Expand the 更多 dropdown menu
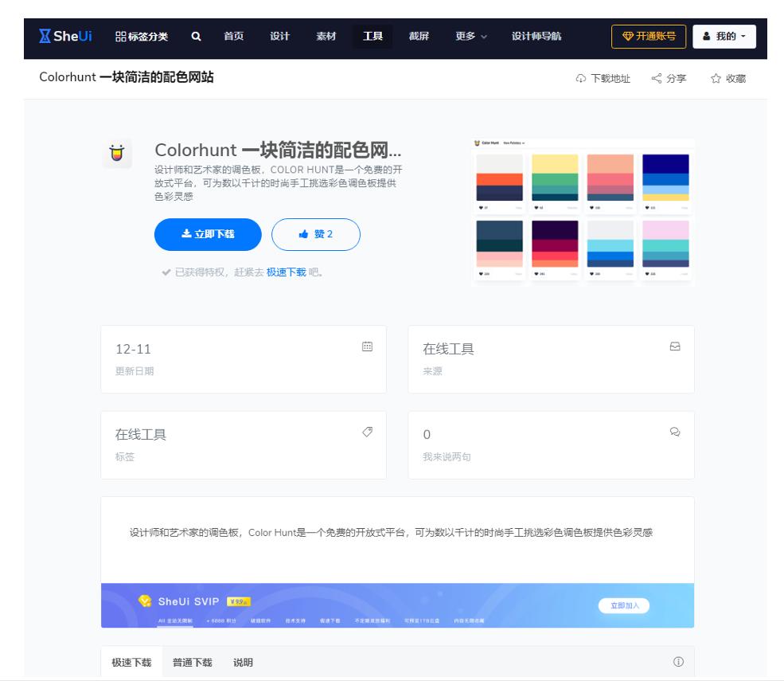Screen dimensions: 784x681 [x=466, y=36]
